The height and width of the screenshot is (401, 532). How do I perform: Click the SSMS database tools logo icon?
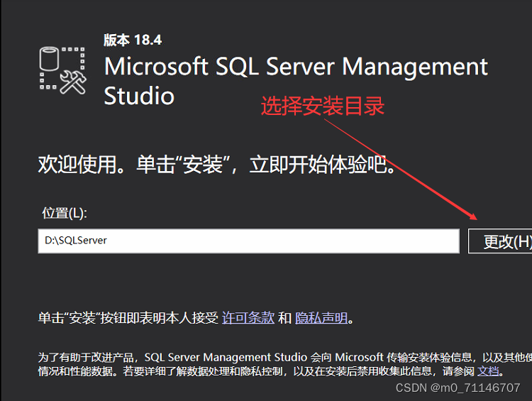pos(62,70)
